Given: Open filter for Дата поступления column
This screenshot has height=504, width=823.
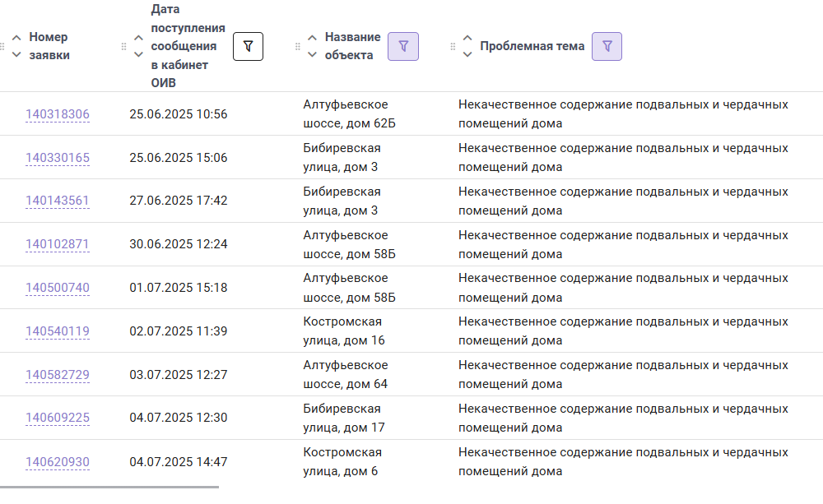Looking at the screenshot, I should coord(248,46).
